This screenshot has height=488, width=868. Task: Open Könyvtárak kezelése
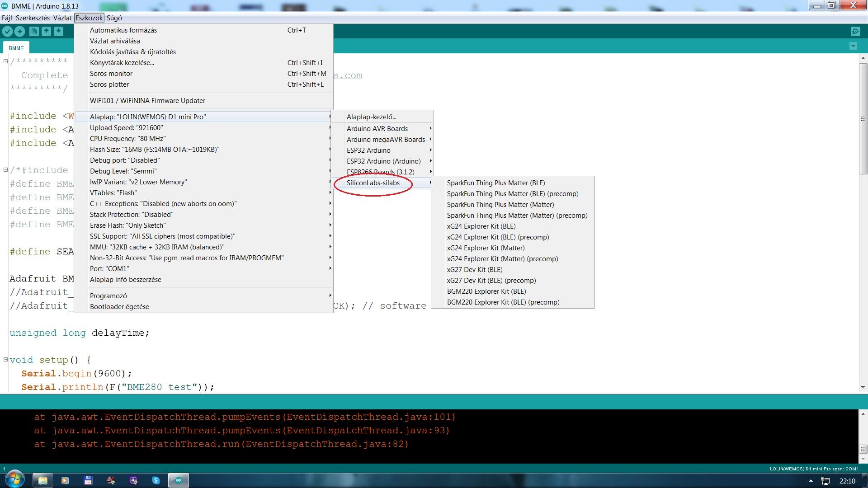(204, 62)
